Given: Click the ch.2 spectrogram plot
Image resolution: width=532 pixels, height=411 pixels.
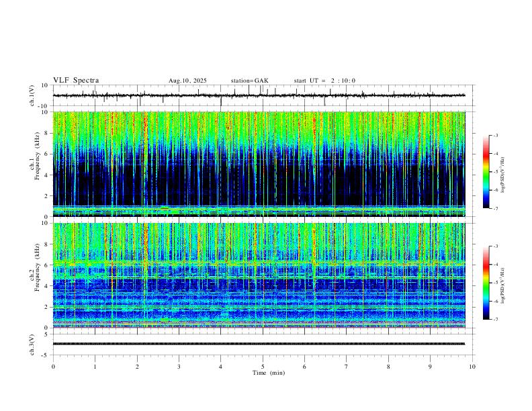Looking at the screenshot, I should 259,275.
